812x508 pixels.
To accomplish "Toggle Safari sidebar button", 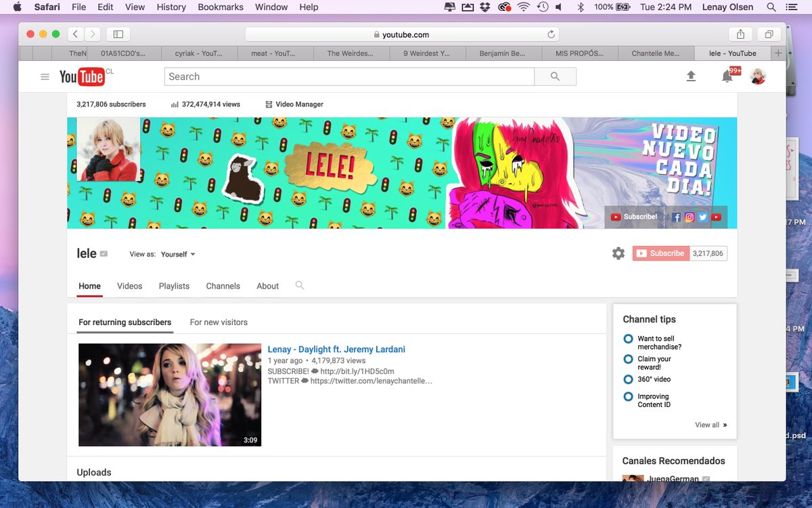I will pos(118,34).
